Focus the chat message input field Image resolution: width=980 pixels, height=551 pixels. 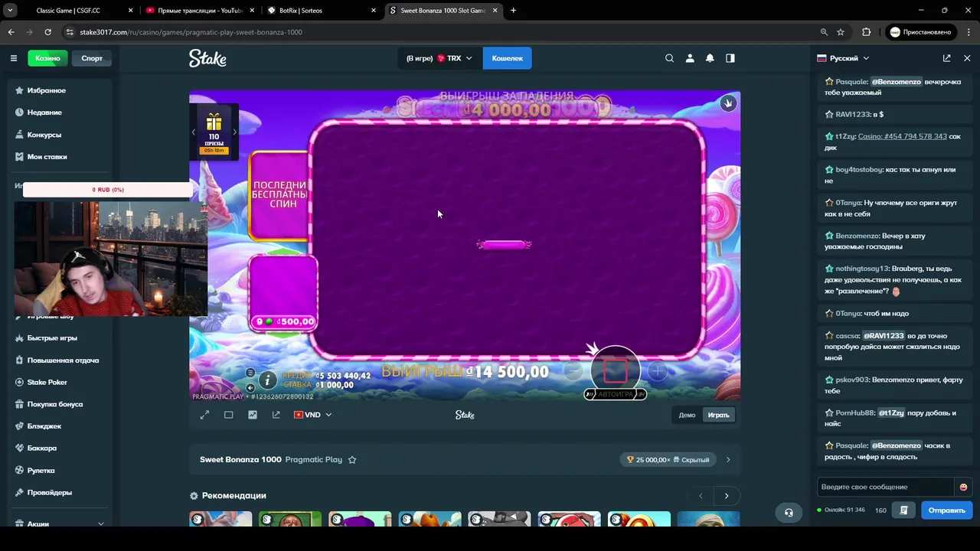click(x=886, y=487)
